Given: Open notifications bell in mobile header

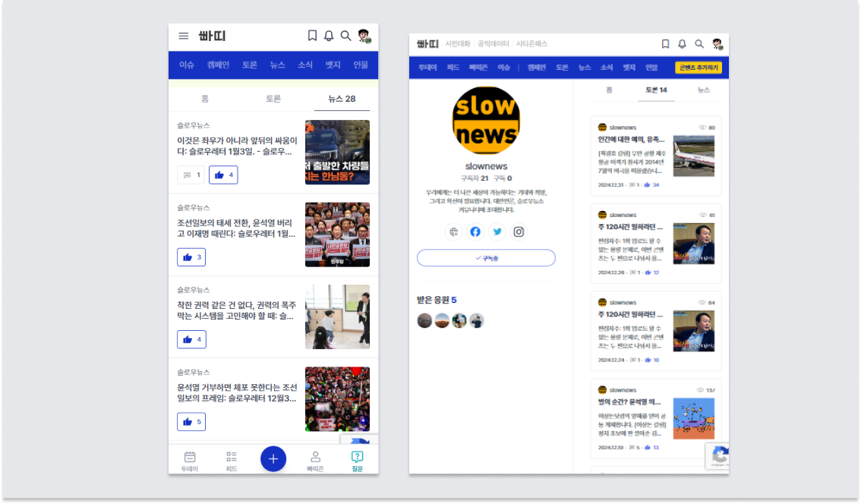Looking at the screenshot, I should (x=328, y=36).
